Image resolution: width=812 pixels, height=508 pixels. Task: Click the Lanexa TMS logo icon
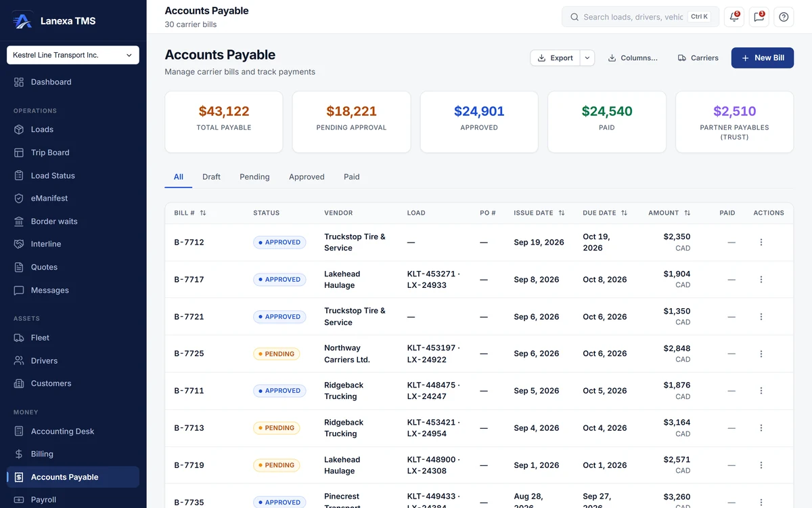(x=22, y=21)
